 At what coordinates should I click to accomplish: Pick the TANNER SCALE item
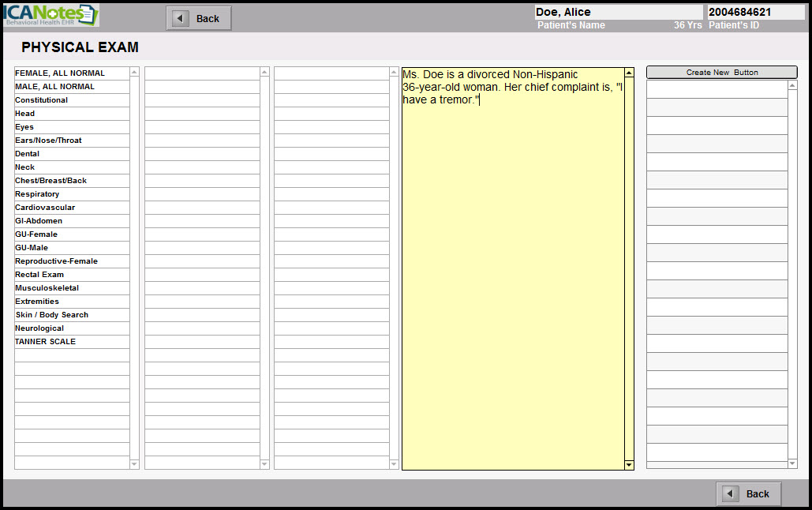(46, 342)
